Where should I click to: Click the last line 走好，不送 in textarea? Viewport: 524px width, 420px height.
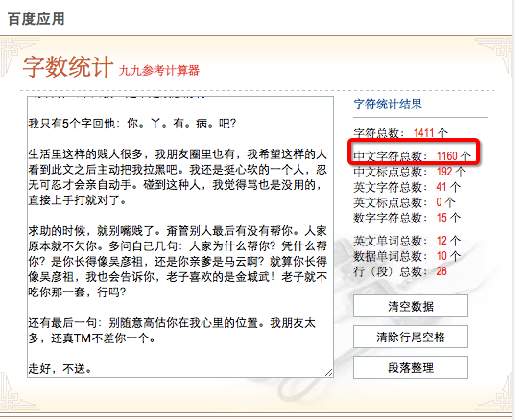60,369
